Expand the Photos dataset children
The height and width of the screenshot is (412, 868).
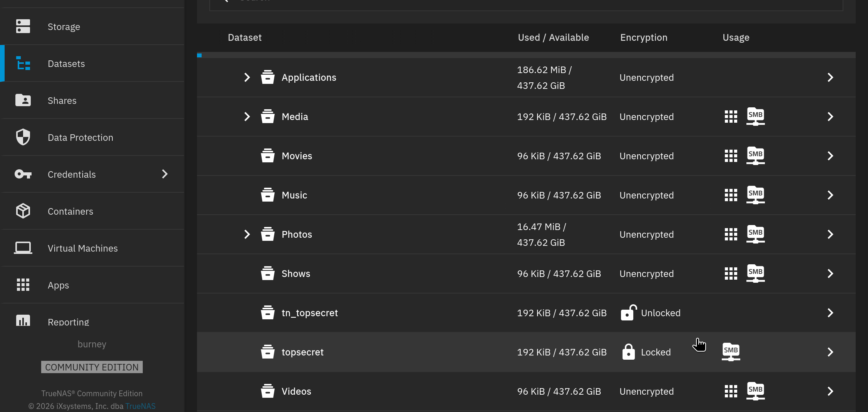[x=247, y=234]
